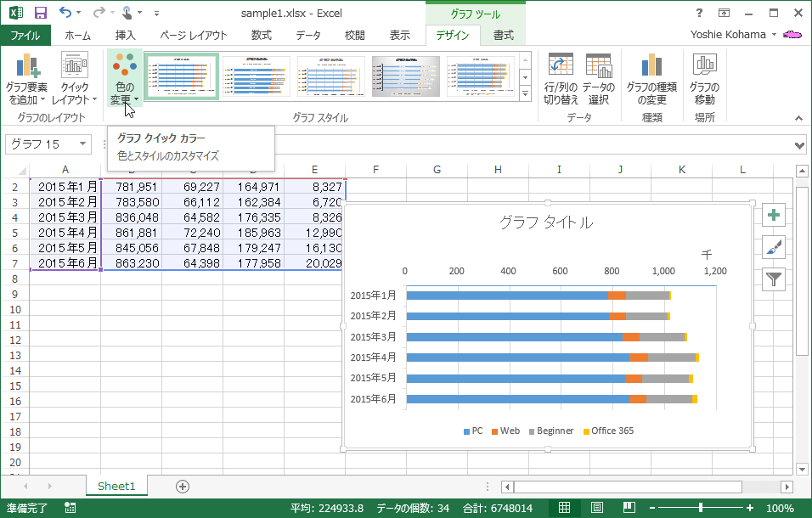Select the fifth chart style thumbnail
Viewport: 812px width, 518px height.
tap(481, 76)
